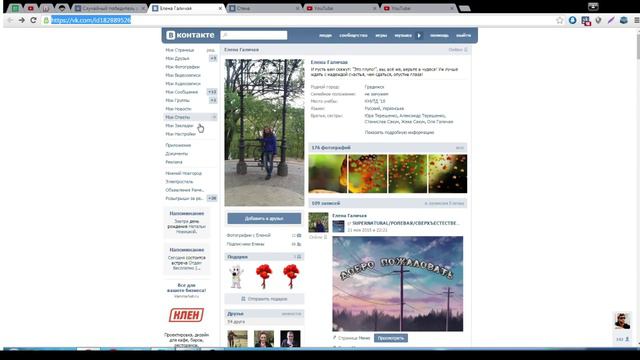Click 'Отправить подарок' button
Screen dimensions: 640x360
(264, 299)
